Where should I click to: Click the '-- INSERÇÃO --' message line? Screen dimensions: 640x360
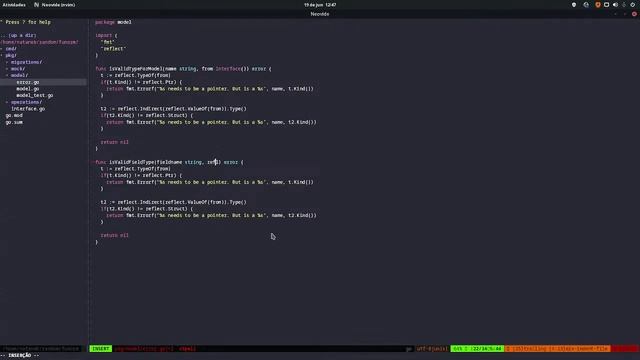20,356
